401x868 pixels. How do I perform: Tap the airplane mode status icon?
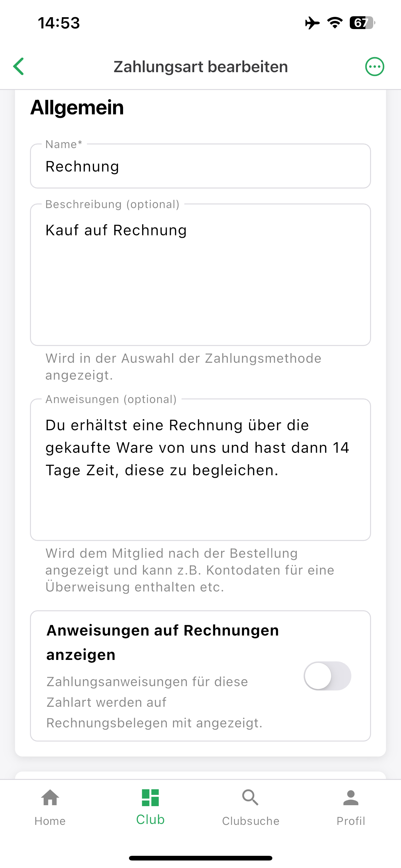312,23
